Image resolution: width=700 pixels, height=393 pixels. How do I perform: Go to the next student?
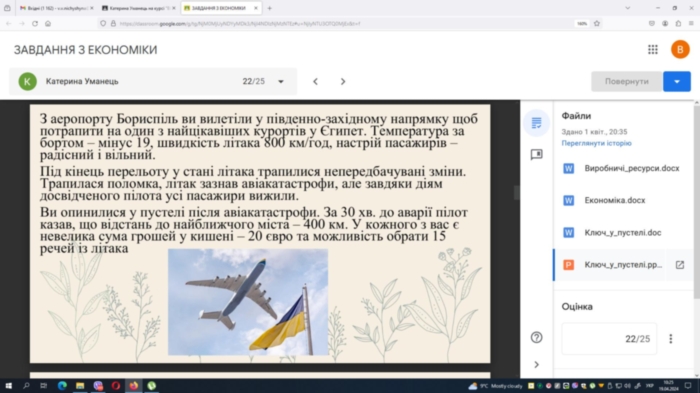tap(343, 81)
